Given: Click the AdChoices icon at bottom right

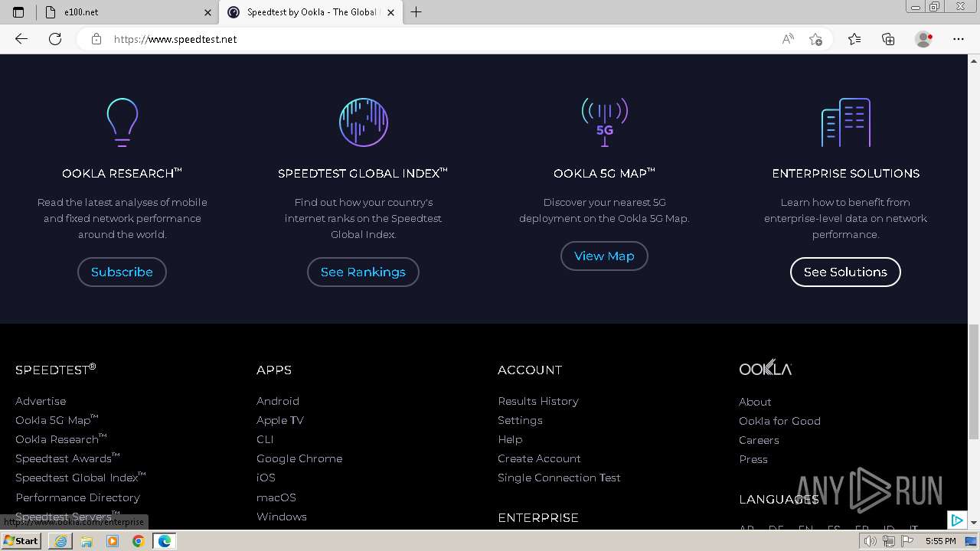Looking at the screenshot, I should [957, 520].
